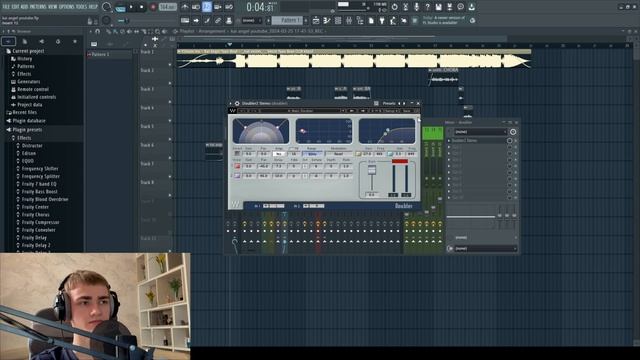
Task: Click the playlist magnet snap icon
Action: pyautogui.click(x=98, y=31)
